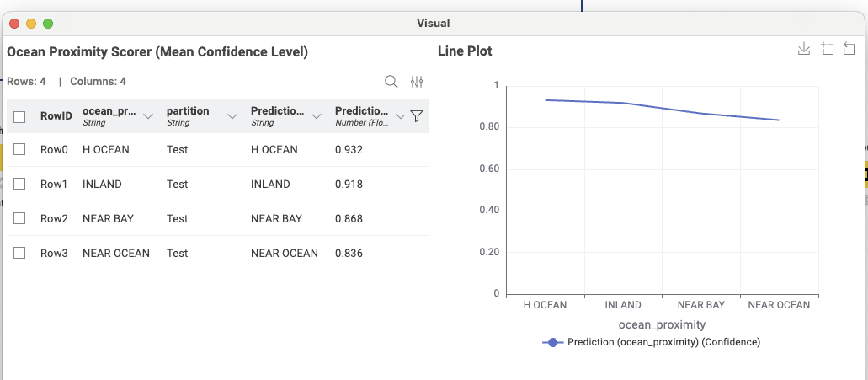Viewport: 868px width, 380px height.
Task: Download the line plot image
Action: point(804,50)
